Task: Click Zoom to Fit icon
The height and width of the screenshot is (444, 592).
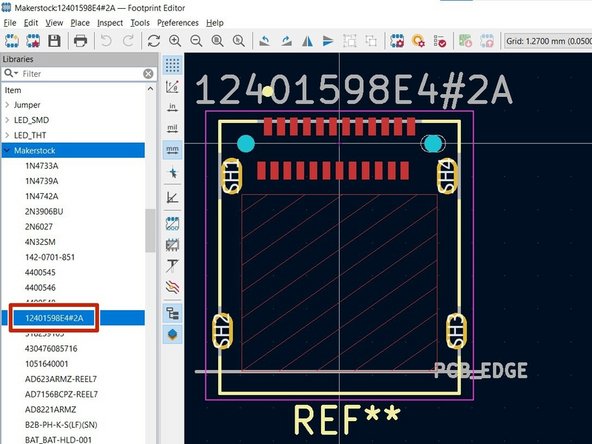Action: 217,40
